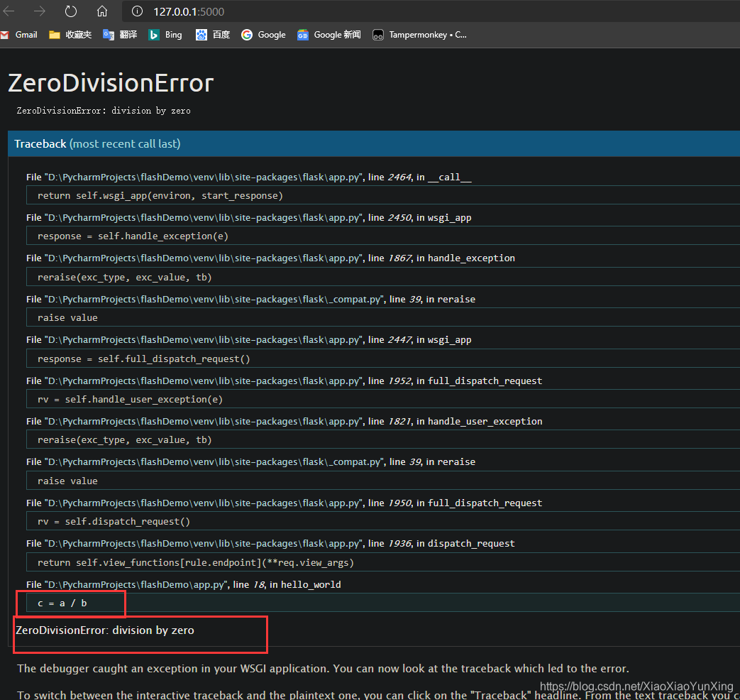This screenshot has height=700, width=740.
Task: Click source line return self.view_functions[rule.endpoint]
Action: (x=382, y=562)
